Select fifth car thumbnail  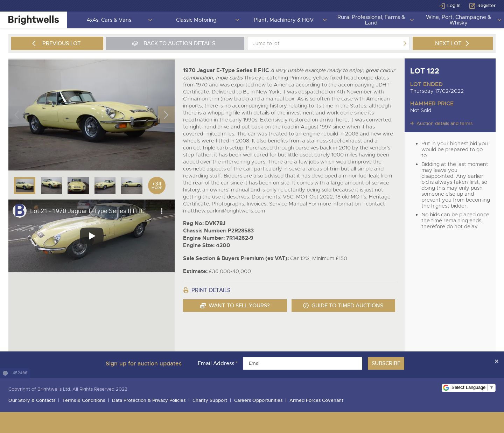[132, 186]
